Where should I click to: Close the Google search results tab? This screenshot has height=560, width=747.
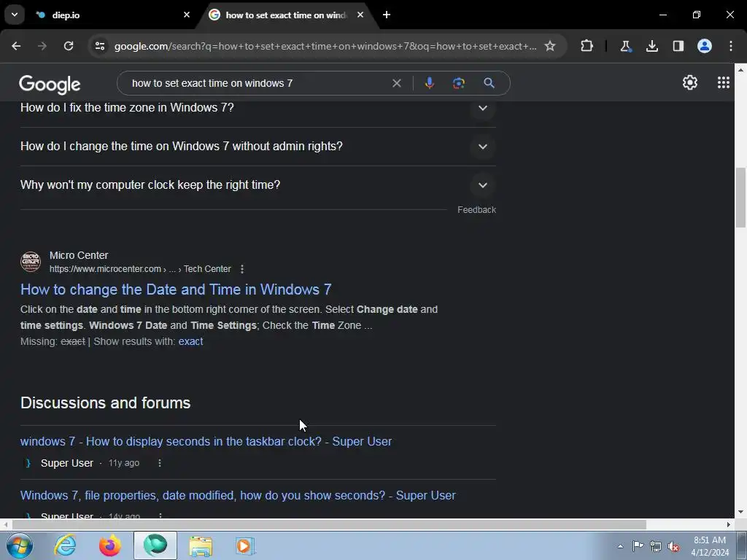point(360,15)
